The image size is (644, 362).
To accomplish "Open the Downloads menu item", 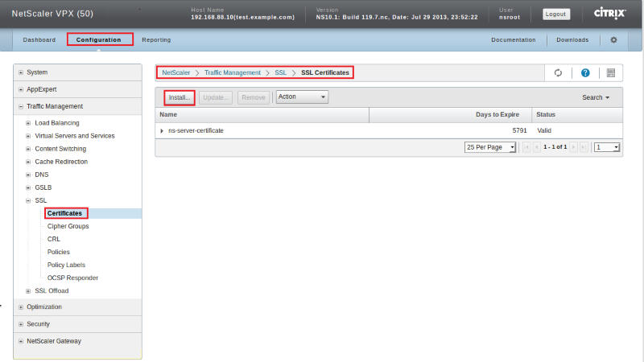I will pos(572,39).
